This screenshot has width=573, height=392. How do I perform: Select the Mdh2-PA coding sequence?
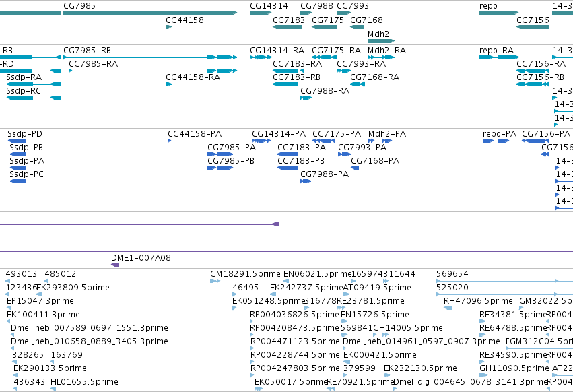point(380,141)
